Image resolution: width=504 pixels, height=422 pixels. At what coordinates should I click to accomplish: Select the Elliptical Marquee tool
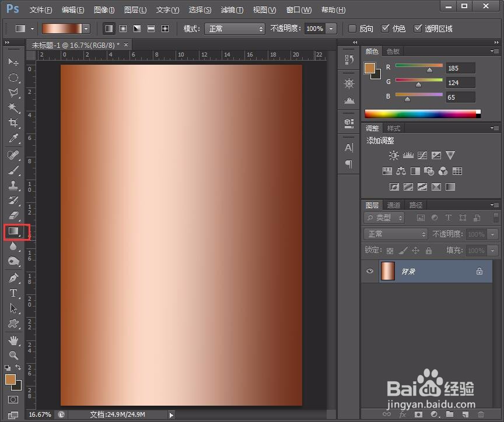pos(13,78)
